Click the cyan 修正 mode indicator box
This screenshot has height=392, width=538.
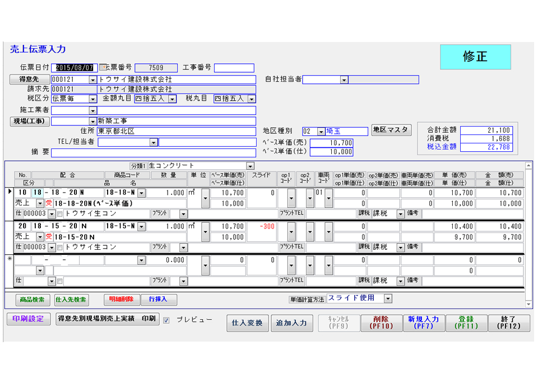[475, 57]
